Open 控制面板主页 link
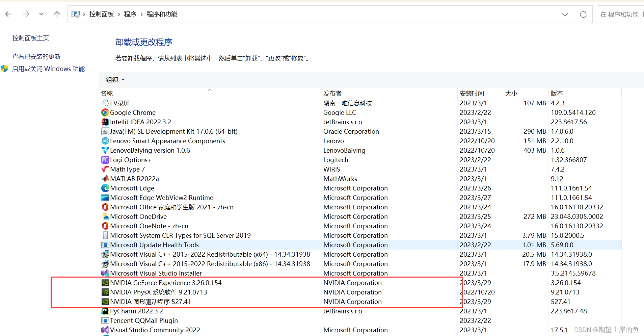The width and height of the screenshot is (644, 336). 31,38
